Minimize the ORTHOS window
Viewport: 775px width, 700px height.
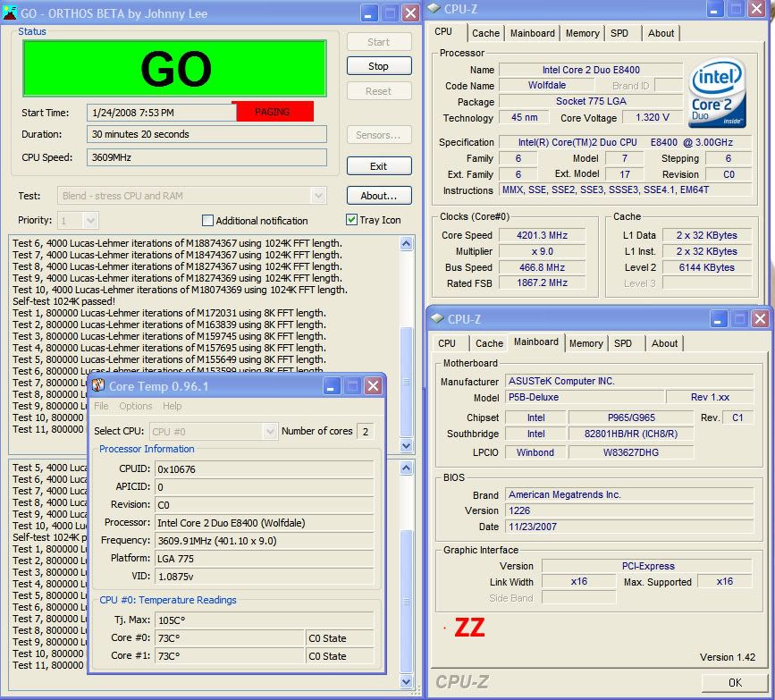[368, 13]
